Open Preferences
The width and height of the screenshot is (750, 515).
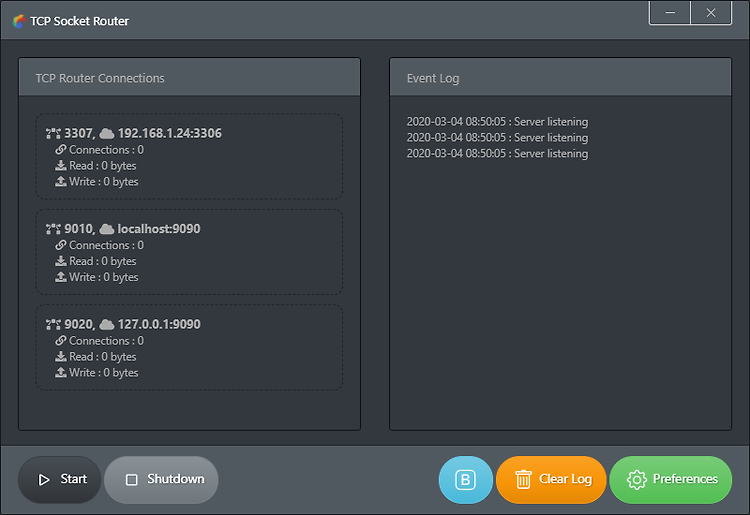click(671, 480)
